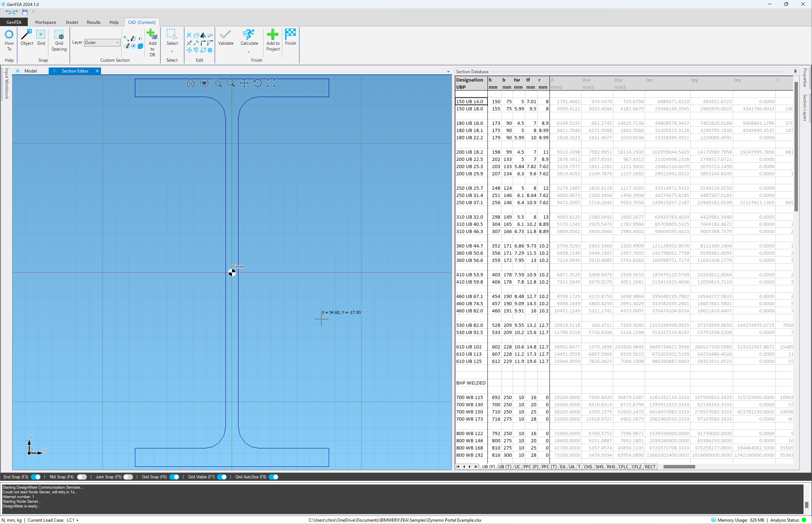Toggle Mid Snap (F4) switch

tap(82, 477)
